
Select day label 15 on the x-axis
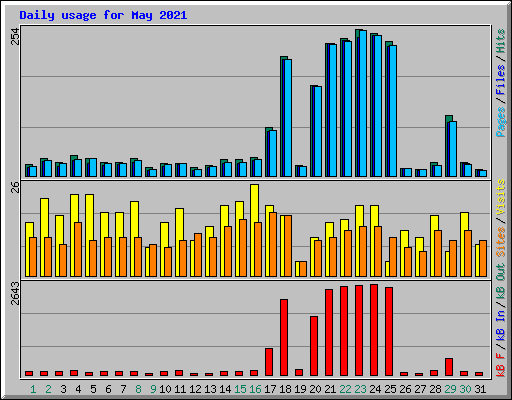coord(240,389)
